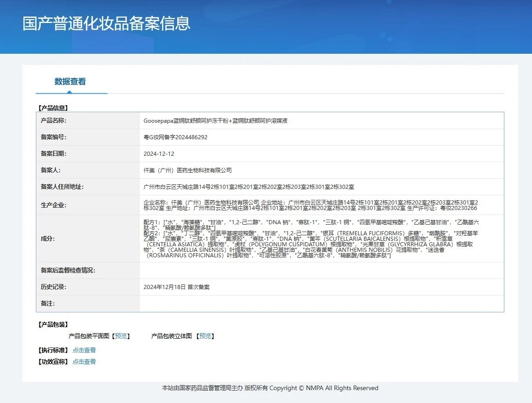Click 点击查看 next to 功效宣称
532x403 pixels.
click(84, 362)
